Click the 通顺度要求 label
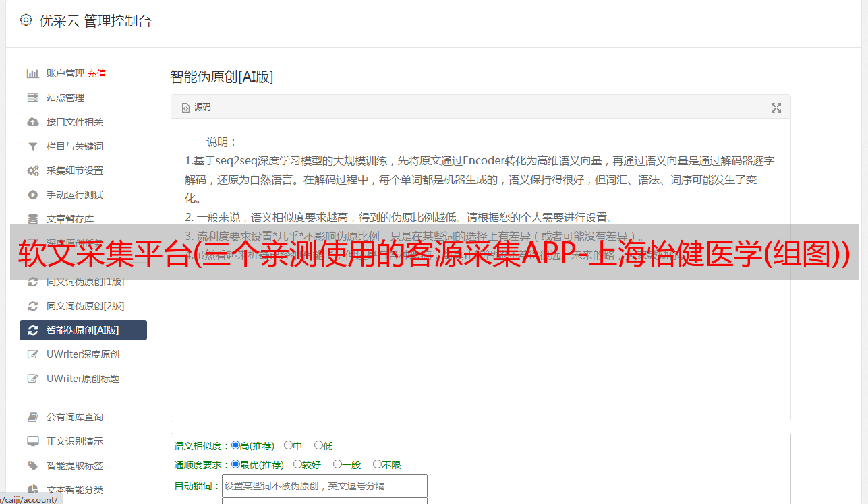This screenshot has width=868, height=504. click(202, 465)
